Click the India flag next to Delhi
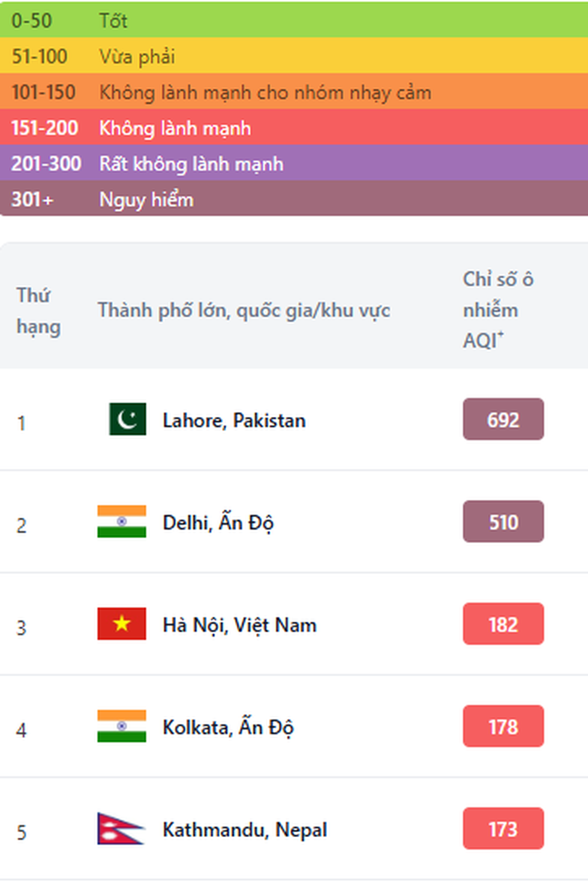The image size is (588, 882). coord(122,521)
